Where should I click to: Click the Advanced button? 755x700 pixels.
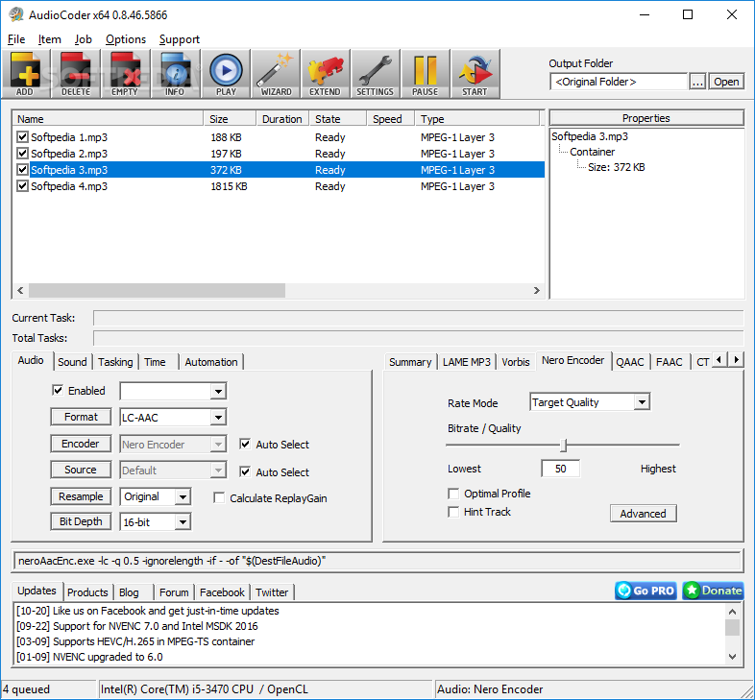pos(643,514)
